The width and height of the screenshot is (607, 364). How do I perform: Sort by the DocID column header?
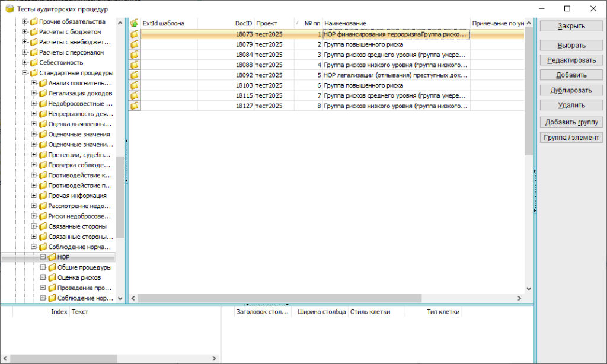(x=244, y=23)
